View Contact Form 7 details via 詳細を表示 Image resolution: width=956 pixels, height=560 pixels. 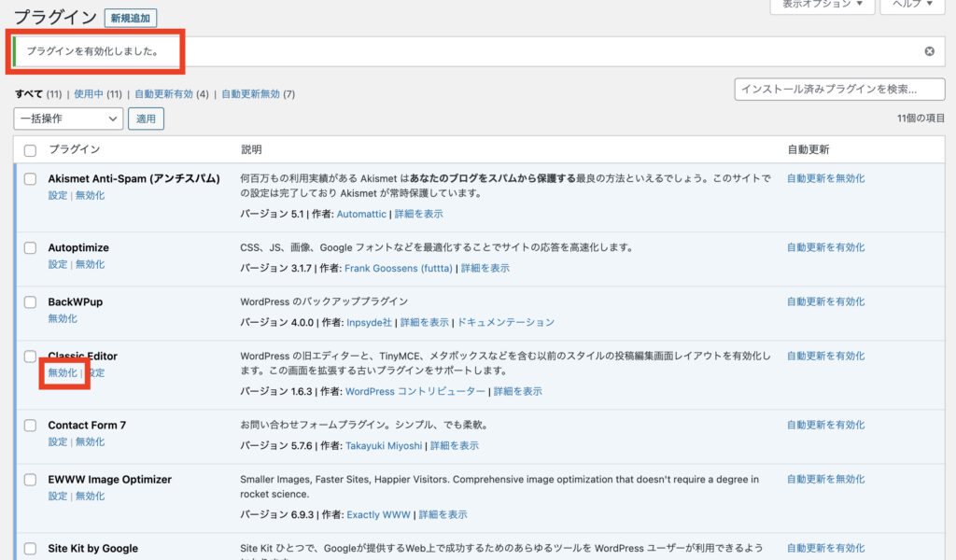[455, 446]
